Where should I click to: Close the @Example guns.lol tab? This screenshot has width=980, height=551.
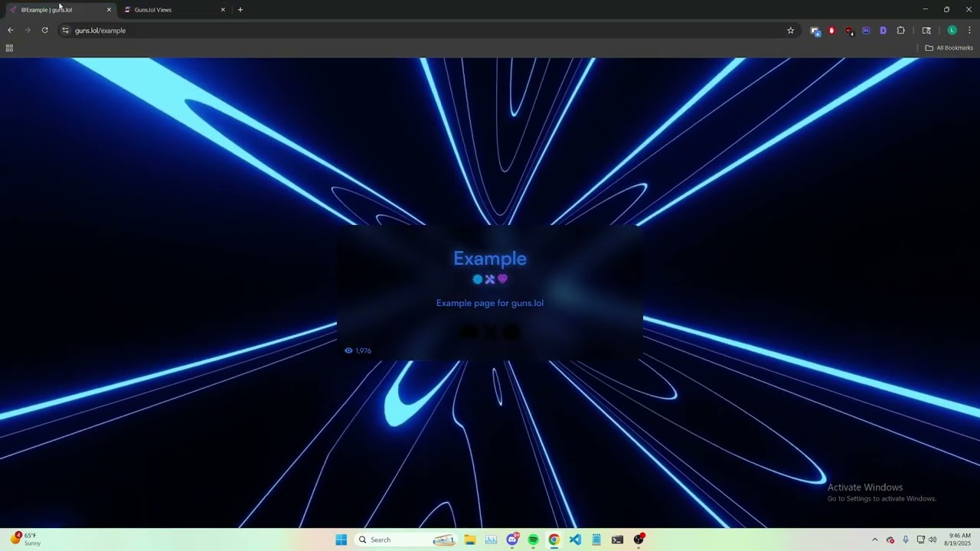pyautogui.click(x=109, y=10)
